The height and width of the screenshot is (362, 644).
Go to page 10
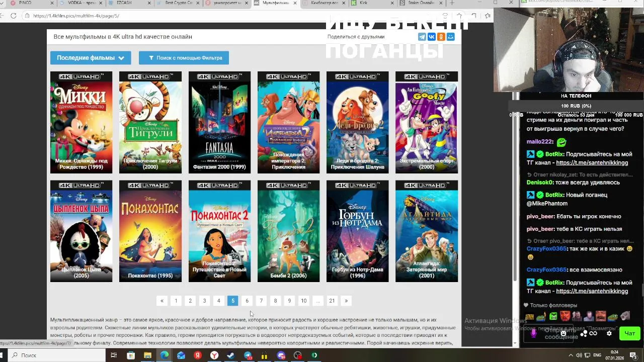[x=304, y=301]
